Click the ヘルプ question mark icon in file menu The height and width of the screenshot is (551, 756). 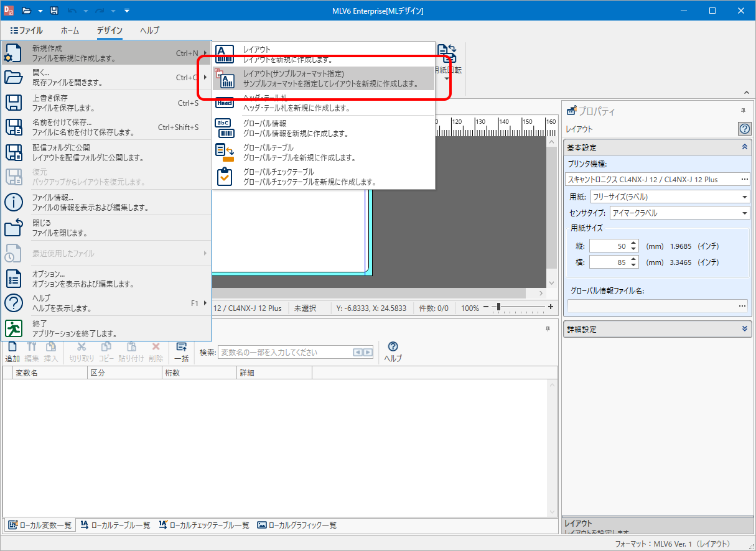[x=14, y=303]
